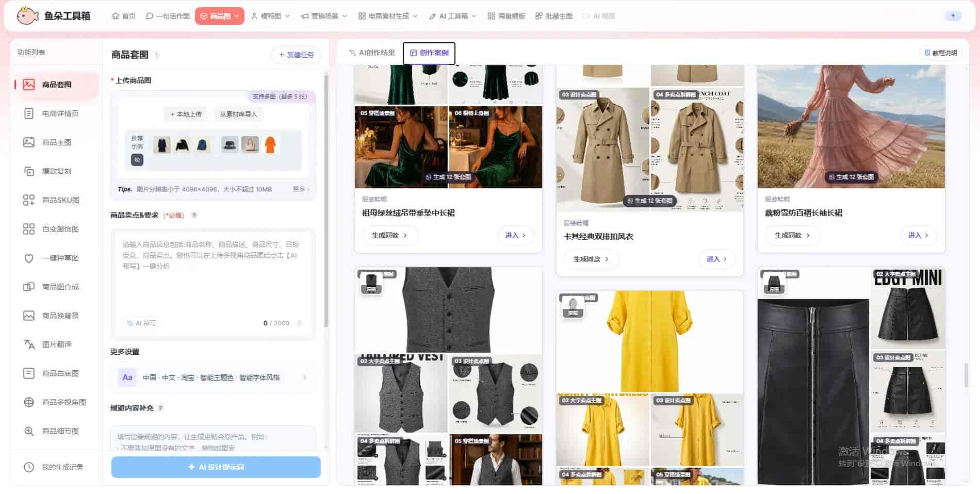Select the tote bag example thumbnail
Image resolution: width=980 pixels, height=494 pixels.
(250, 145)
